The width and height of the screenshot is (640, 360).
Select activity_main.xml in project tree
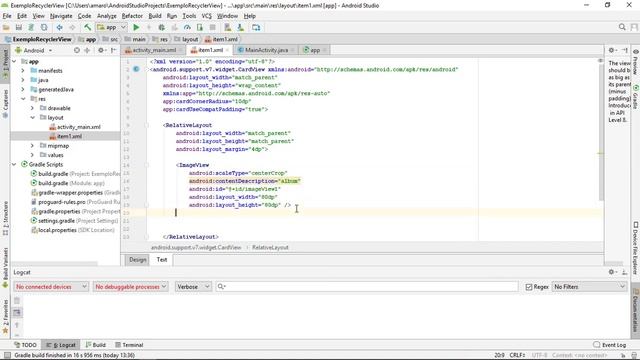(x=78, y=127)
